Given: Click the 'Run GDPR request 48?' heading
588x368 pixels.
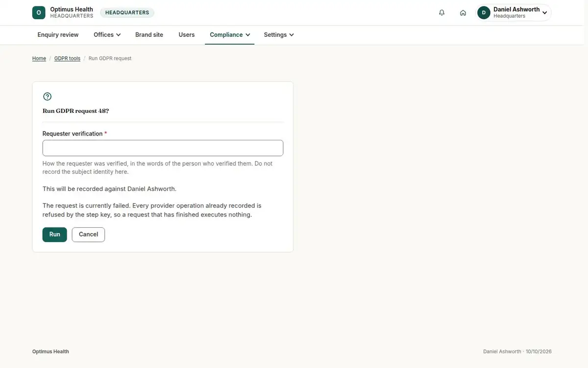Looking at the screenshot, I should click(76, 111).
